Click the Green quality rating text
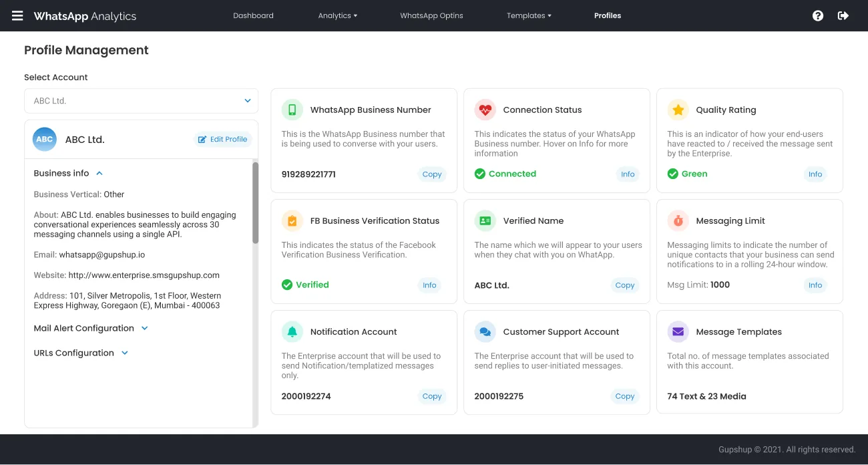868x465 pixels. [x=694, y=174]
